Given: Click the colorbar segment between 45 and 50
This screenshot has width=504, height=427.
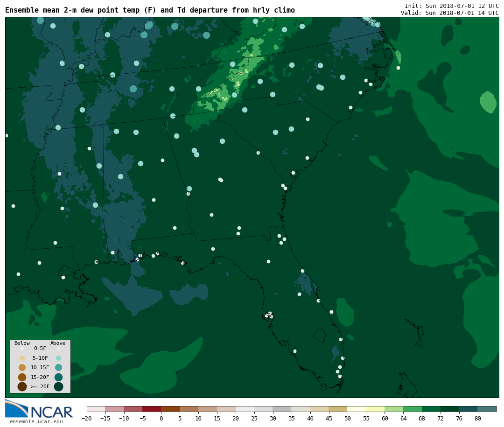Looking at the screenshot, I should (x=338, y=409).
